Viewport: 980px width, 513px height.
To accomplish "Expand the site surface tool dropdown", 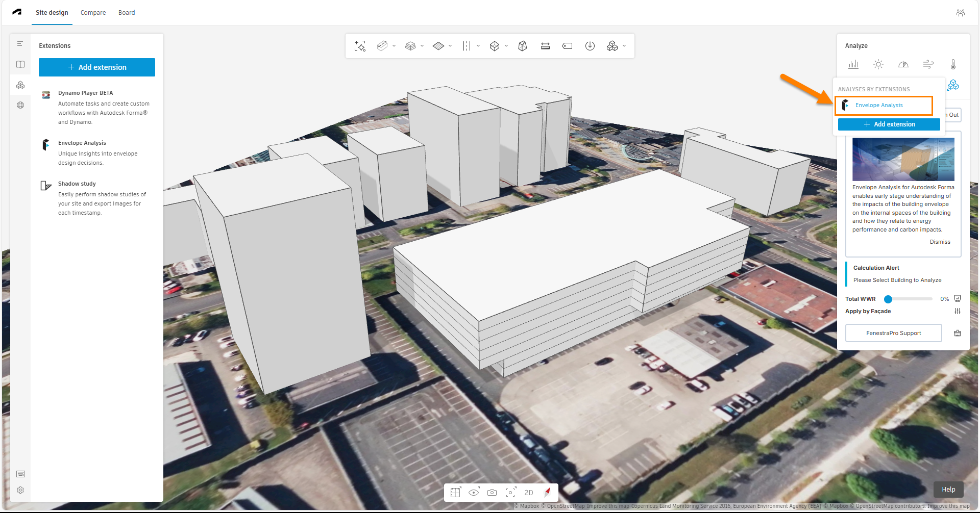I will coord(450,46).
